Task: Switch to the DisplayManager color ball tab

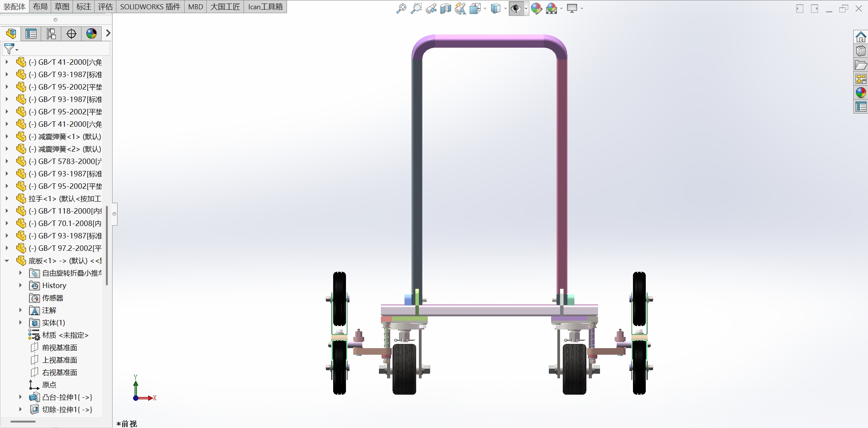Action: 92,34
